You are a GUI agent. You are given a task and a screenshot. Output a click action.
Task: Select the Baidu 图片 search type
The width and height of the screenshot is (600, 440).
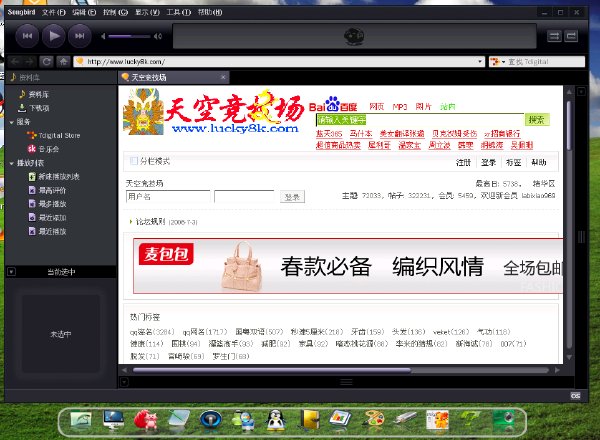(423, 107)
